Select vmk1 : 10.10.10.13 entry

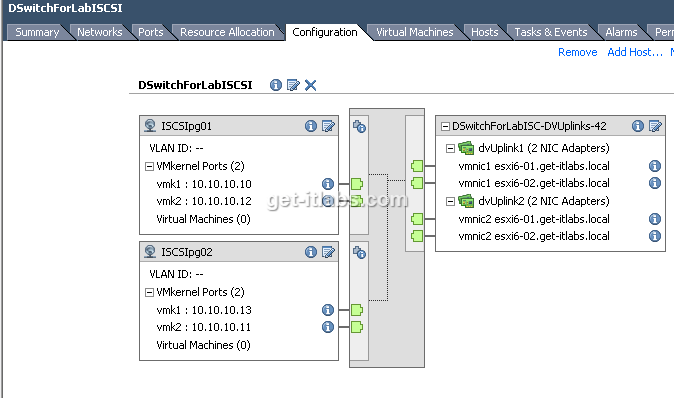point(204,310)
